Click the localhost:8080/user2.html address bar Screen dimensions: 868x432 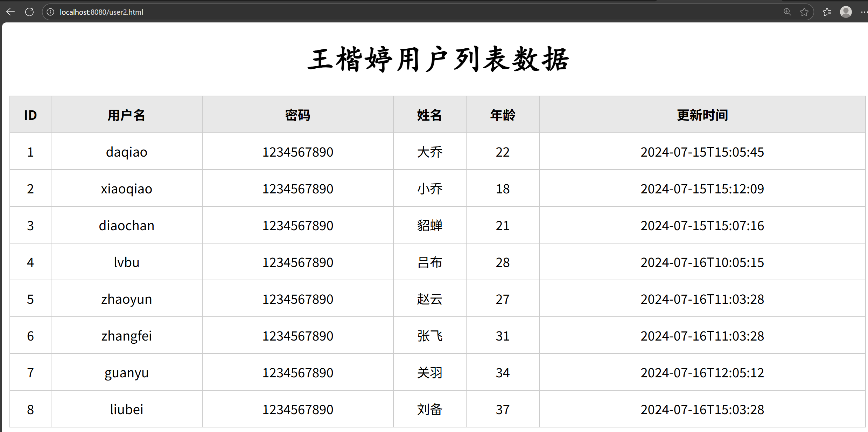[x=101, y=12]
